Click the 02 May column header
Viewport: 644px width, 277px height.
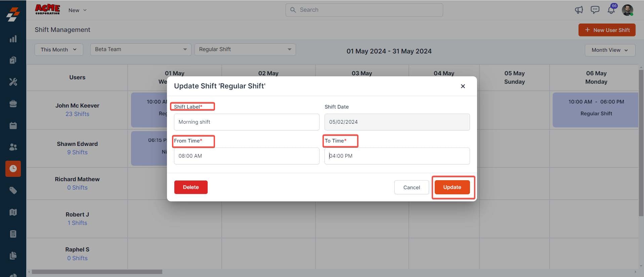click(x=268, y=73)
